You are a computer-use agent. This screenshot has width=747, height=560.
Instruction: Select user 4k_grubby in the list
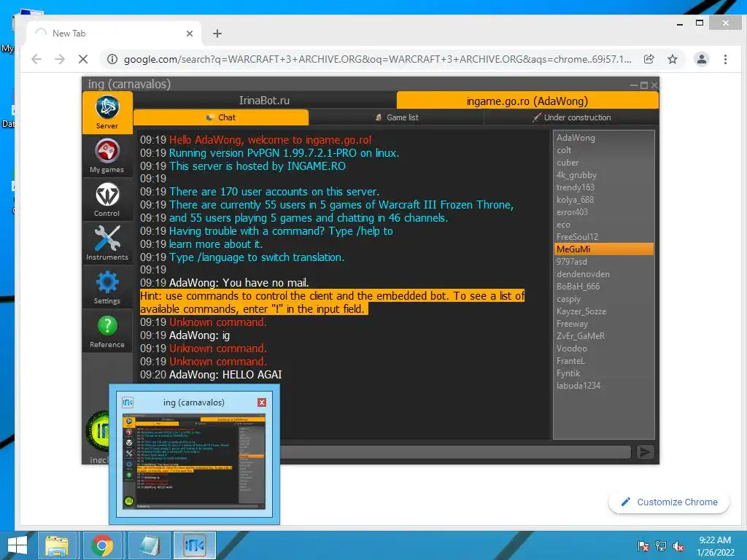604,175
